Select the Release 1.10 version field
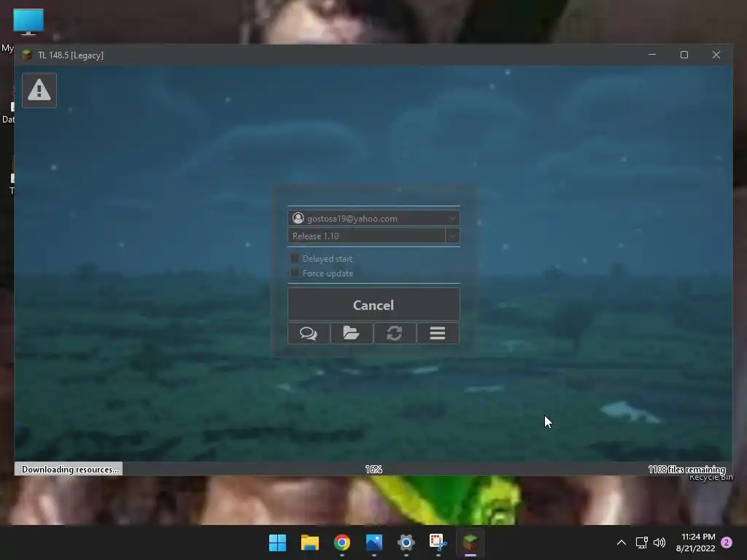The width and height of the screenshot is (747, 560). coord(366,236)
